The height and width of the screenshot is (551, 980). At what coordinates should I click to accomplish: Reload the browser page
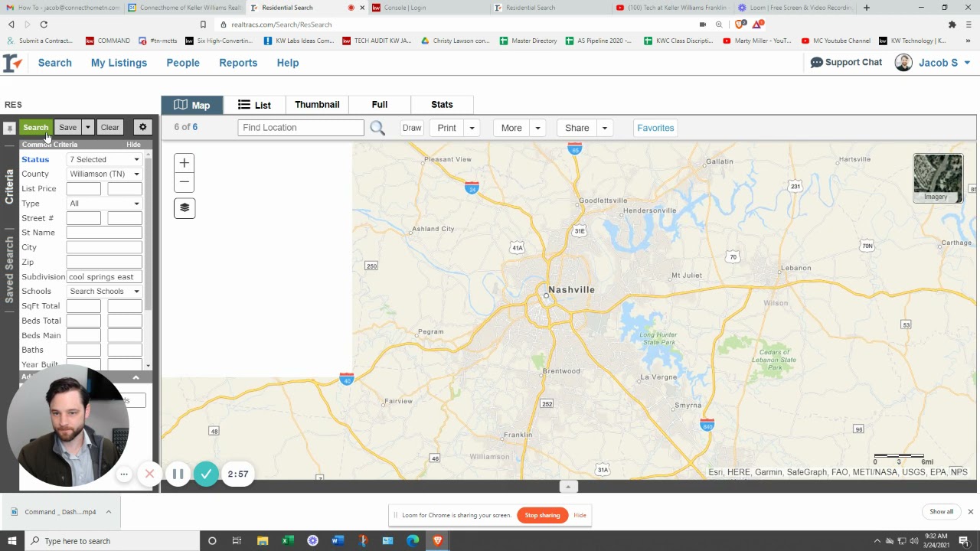pos(44,24)
